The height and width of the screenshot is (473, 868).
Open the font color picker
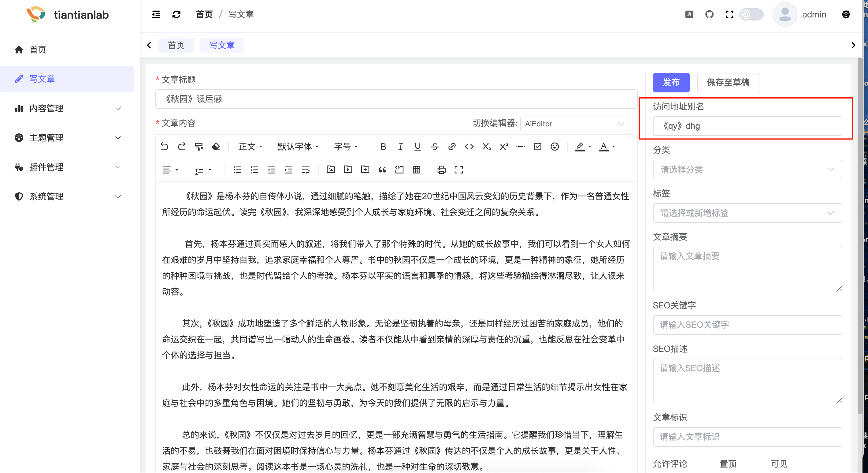[x=607, y=147]
